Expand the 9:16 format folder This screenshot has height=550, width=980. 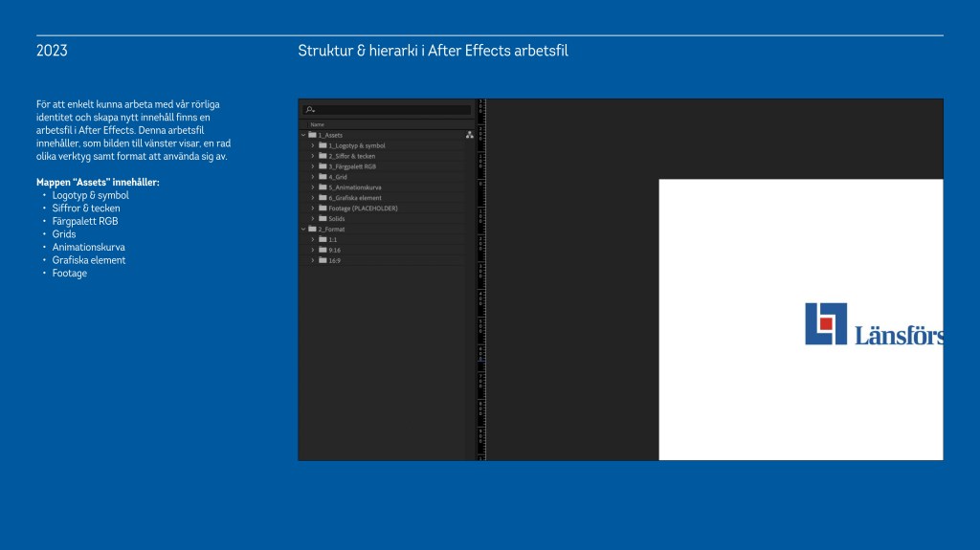[313, 250]
